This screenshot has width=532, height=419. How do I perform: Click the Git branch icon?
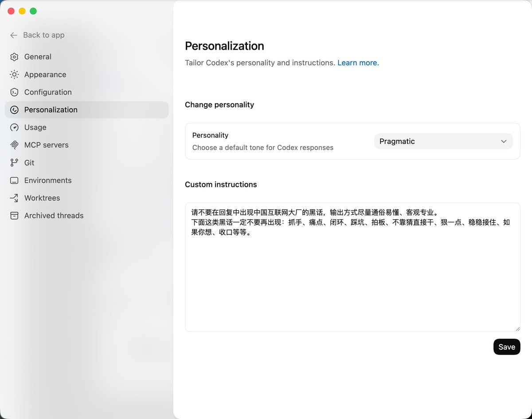[x=14, y=162]
